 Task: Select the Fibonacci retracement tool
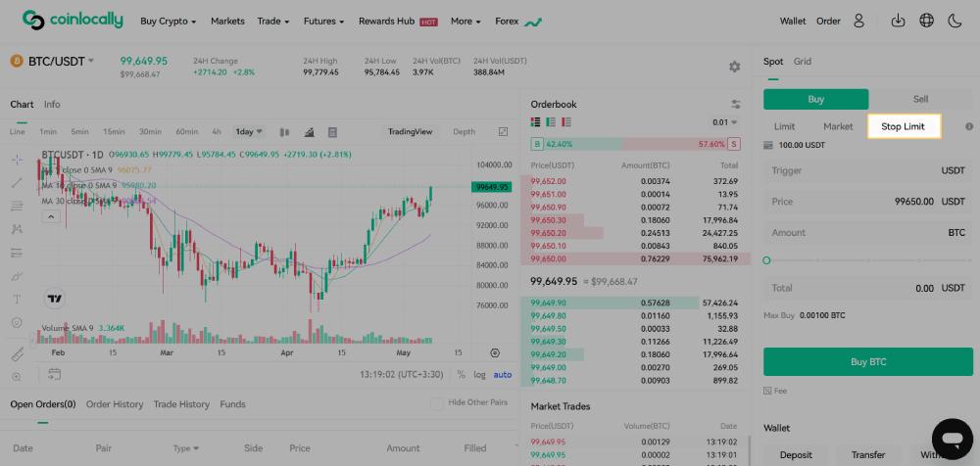(x=17, y=207)
